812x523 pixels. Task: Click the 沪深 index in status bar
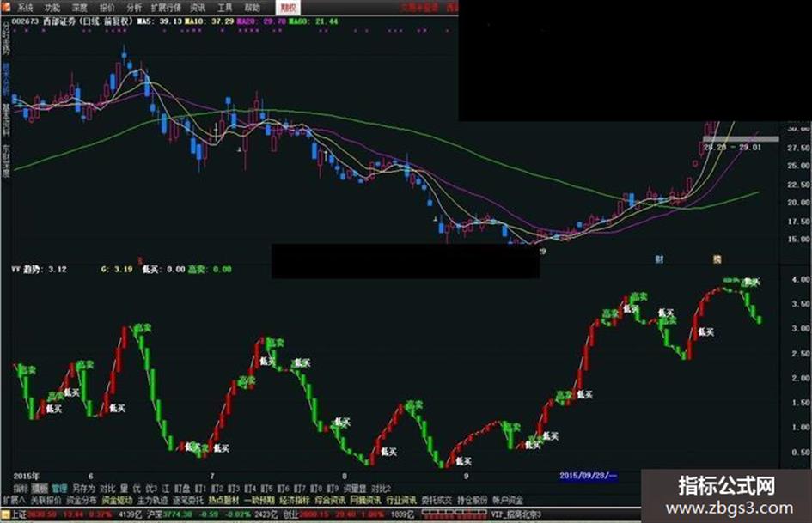(x=155, y=514)
